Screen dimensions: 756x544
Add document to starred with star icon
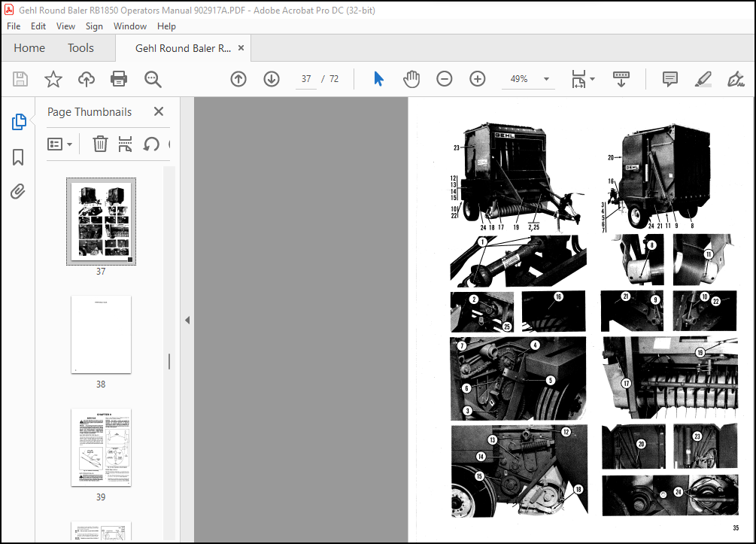coord(53,79)
